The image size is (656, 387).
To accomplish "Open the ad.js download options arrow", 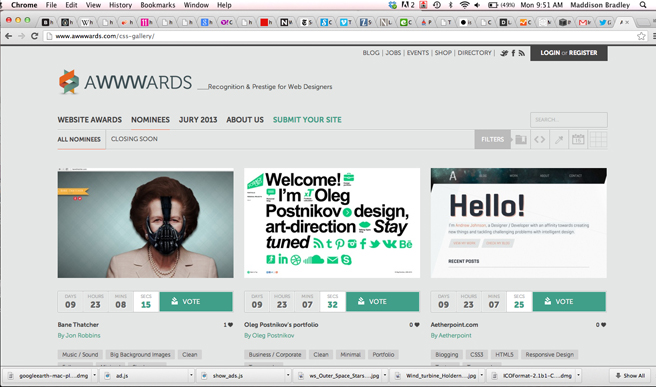I will pyautogui.click(x=191, y=375).
